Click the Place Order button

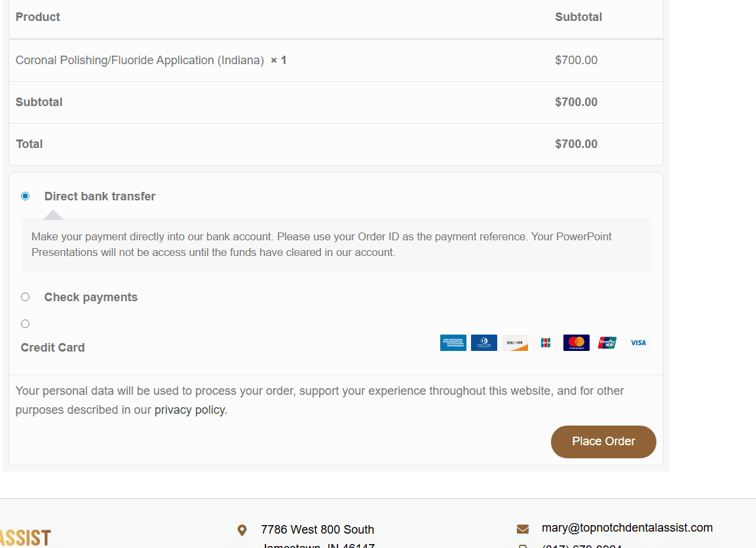[603, 441]
